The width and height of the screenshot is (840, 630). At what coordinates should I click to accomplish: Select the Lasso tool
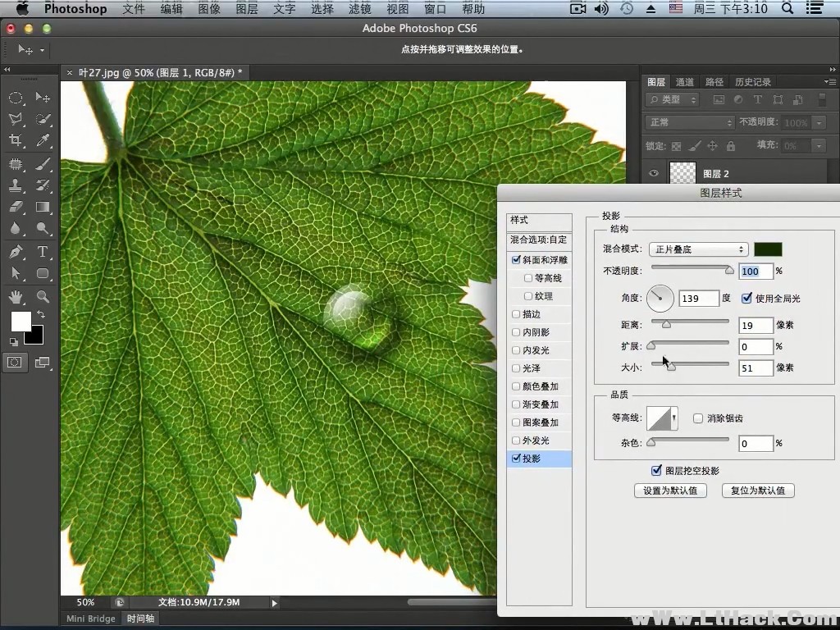(x=16, y=118)
